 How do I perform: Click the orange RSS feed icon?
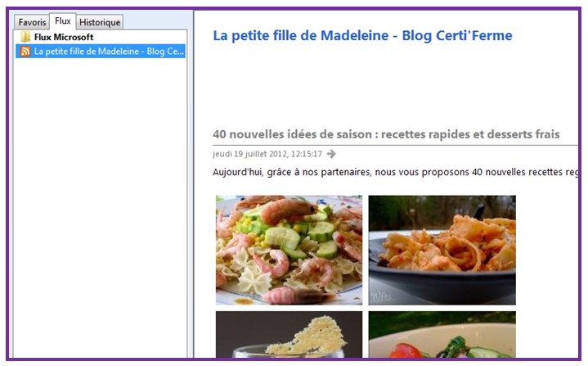point(25,51)
